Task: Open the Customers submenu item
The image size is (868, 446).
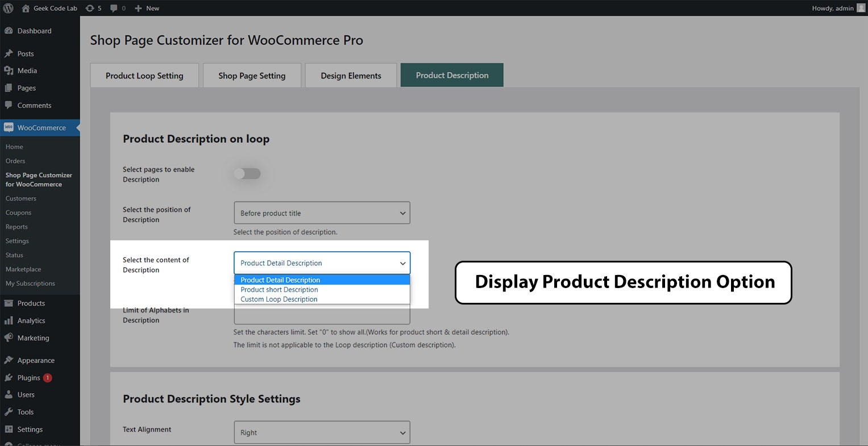Action: [21, 198]
